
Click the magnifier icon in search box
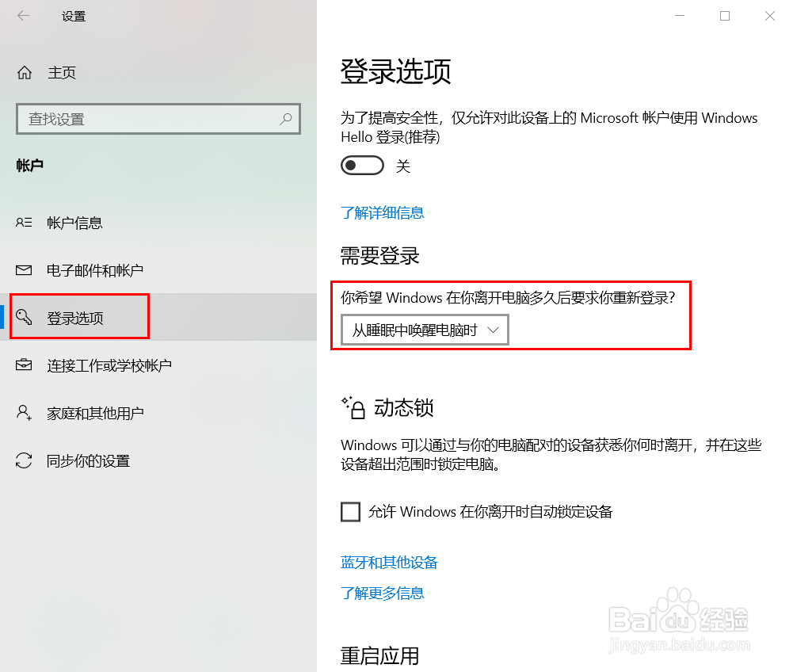(x=286, y=119)
